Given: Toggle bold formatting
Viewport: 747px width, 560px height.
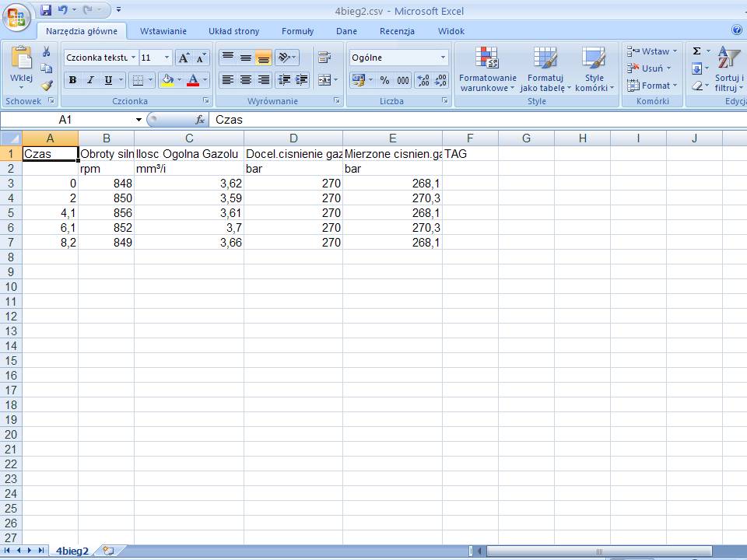Looking at the screenshot, I should (72, 80).
